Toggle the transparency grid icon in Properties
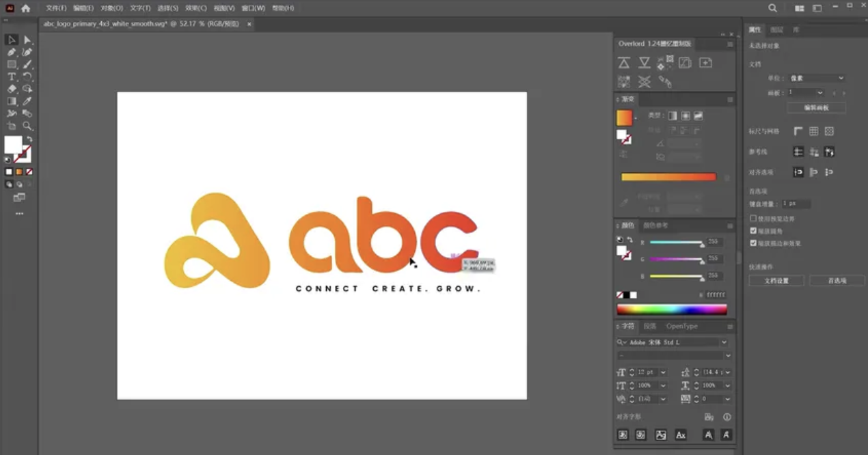The width and height of the screenshot is (868, 455). 829,131
